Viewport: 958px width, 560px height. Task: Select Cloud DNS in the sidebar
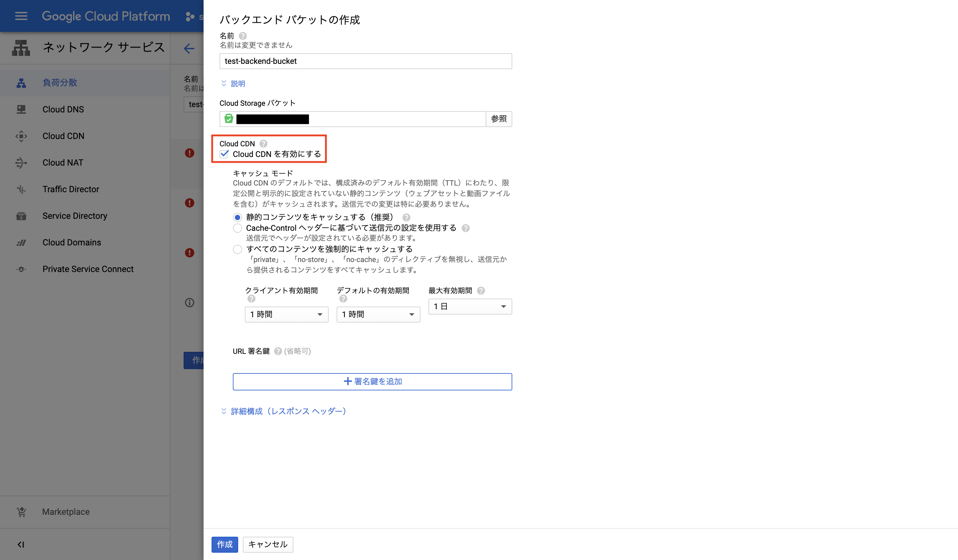click(63, 109)
